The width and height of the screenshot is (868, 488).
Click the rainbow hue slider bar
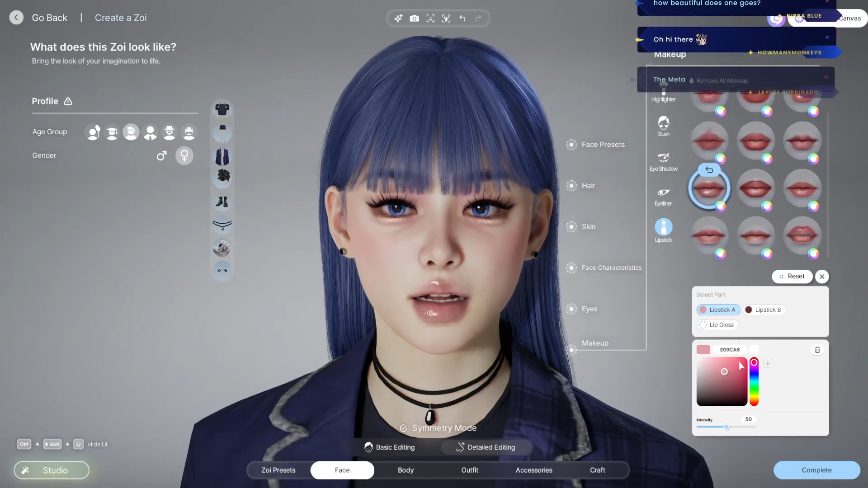click(x=754, y=383)
